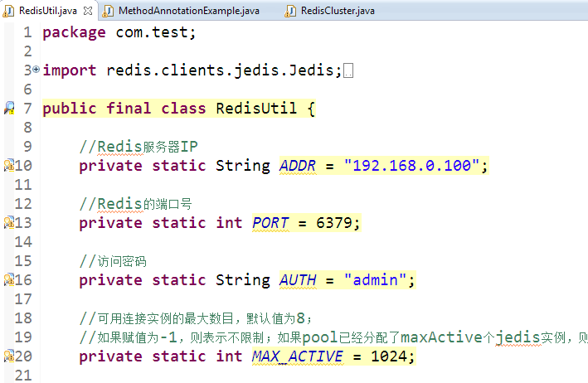
Task: Click the MethodAnnotationExample.java file icon
Action: tap(108, 12)
